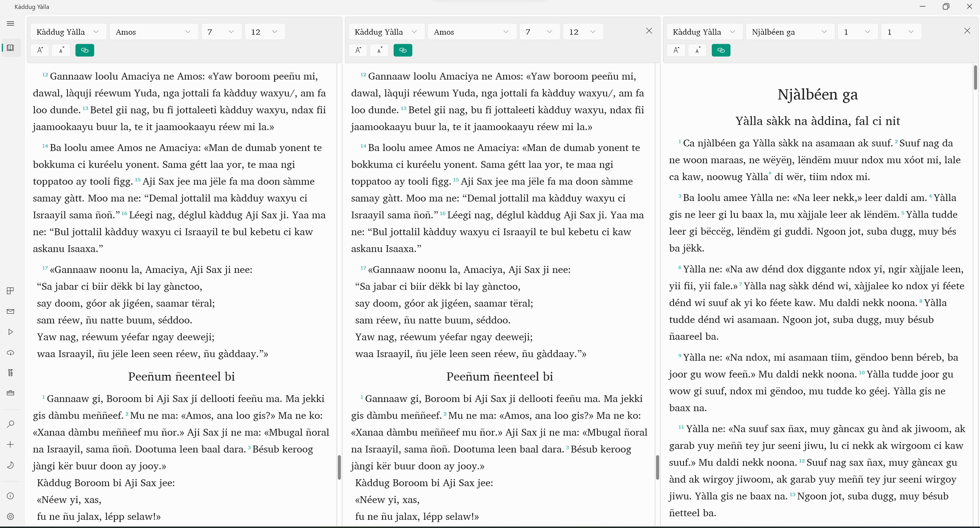Open the layout panes icon in sidebar
The width and height of the screenshot is (980, 528).
11,291
